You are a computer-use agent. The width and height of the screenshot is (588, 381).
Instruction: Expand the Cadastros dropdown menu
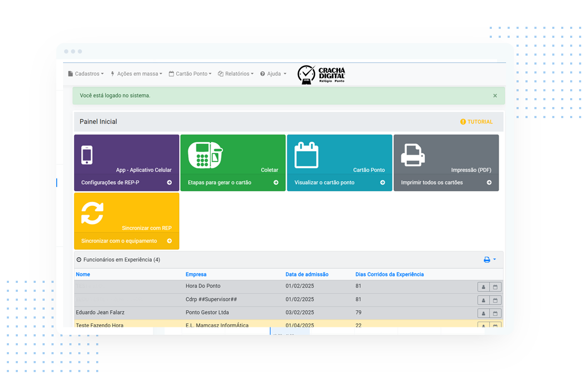86,74
